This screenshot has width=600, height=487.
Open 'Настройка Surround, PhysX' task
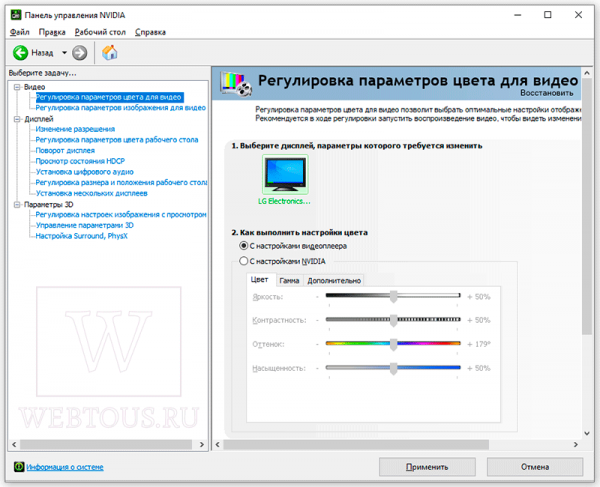pos(82,236)
